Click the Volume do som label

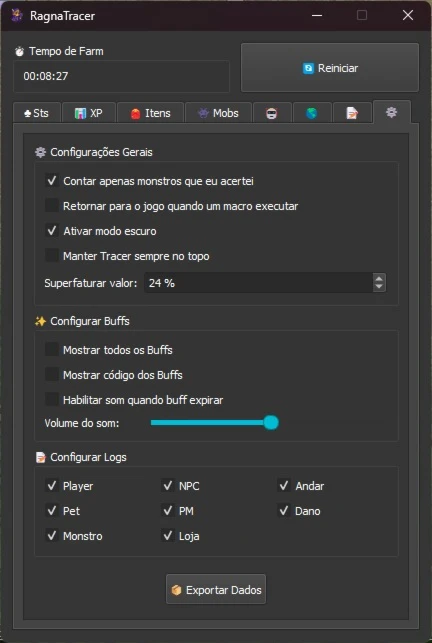coord(82,423)
